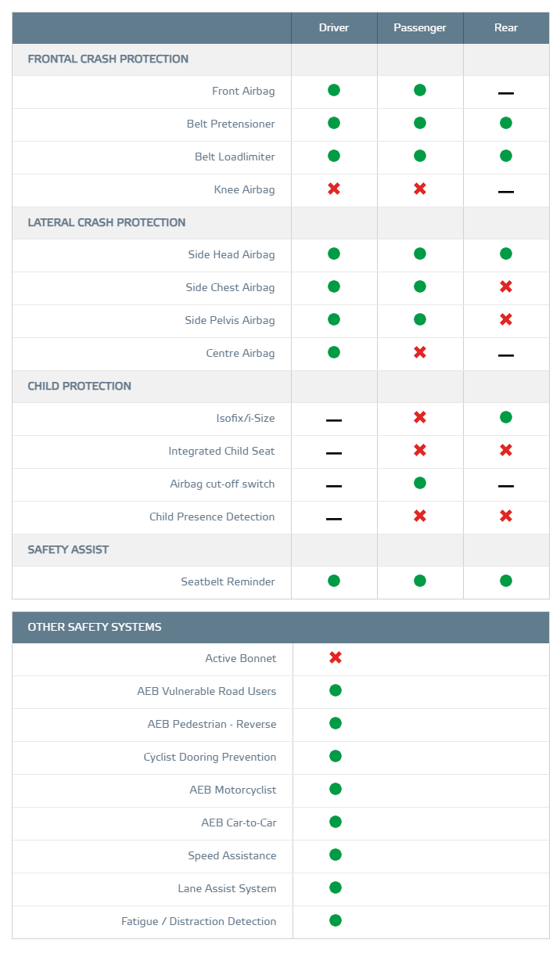Click the green dot for passenger Airbag cut-off switch
The image size is (560, 954).
[x=420, y=483]
